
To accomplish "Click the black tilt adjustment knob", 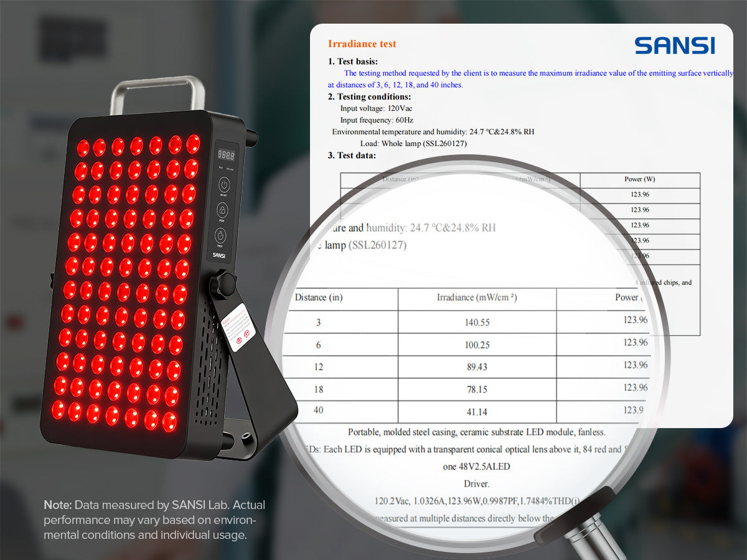I will [223, 284].
